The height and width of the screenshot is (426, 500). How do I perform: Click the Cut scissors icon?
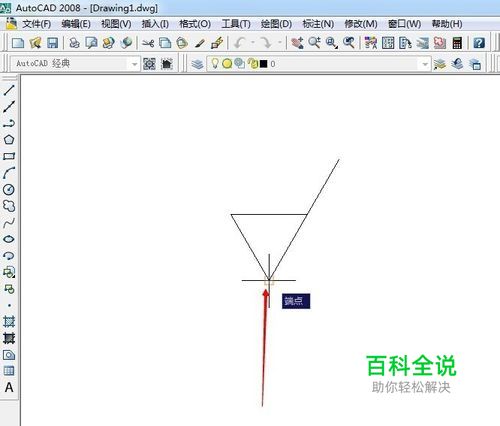(148, 43)
